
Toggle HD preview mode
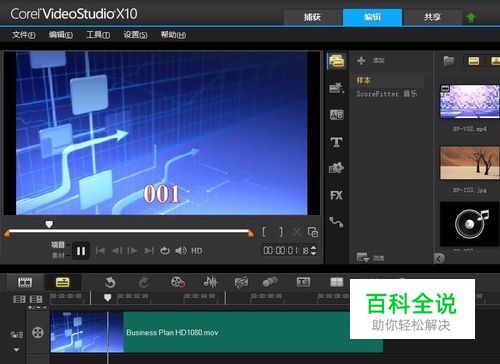point(197,251)
